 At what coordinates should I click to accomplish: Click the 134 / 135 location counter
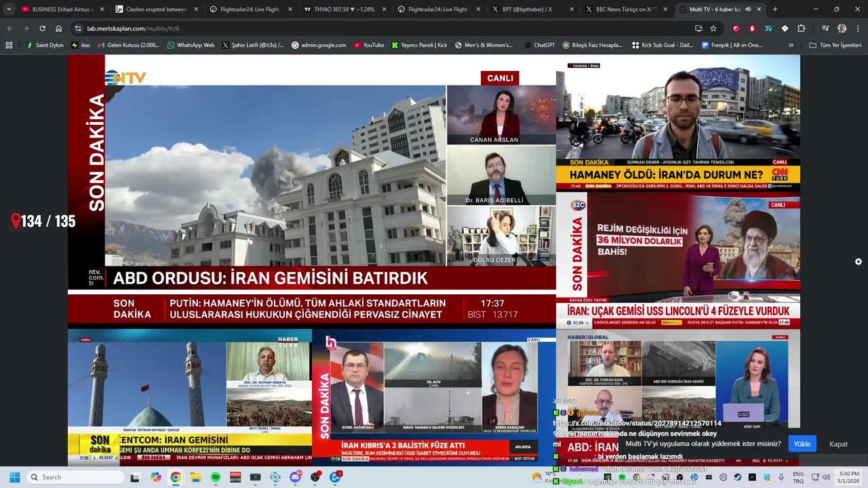(x=43, y=222)
